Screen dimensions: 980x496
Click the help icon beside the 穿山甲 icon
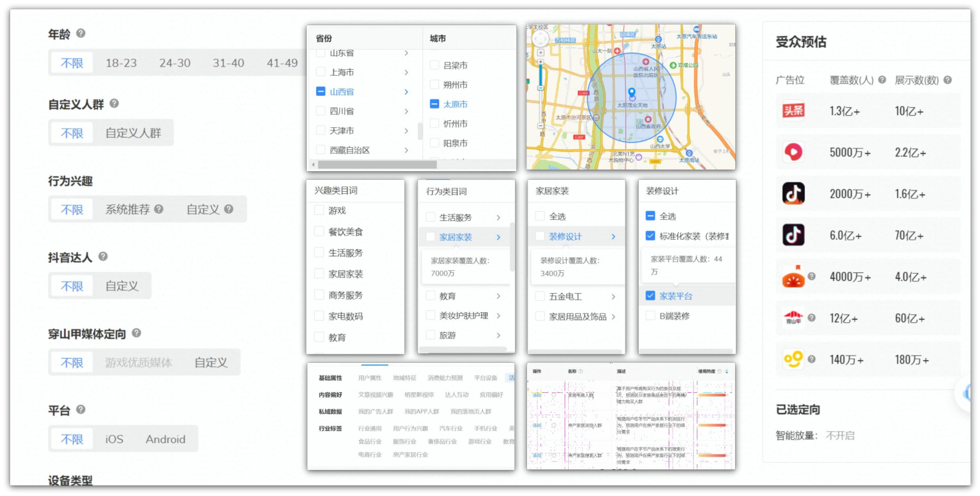[x=812, y=318]
